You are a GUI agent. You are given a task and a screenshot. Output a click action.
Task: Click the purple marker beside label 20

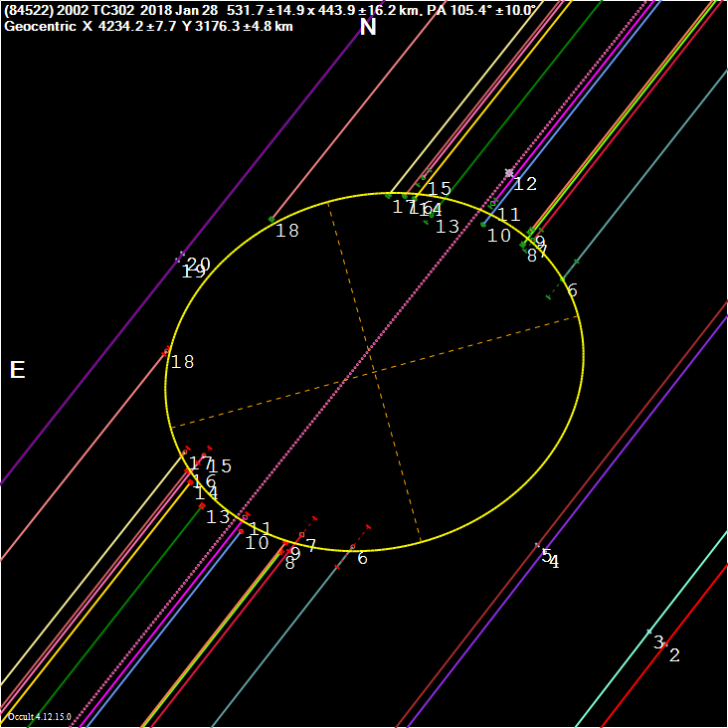click(180, 256)
